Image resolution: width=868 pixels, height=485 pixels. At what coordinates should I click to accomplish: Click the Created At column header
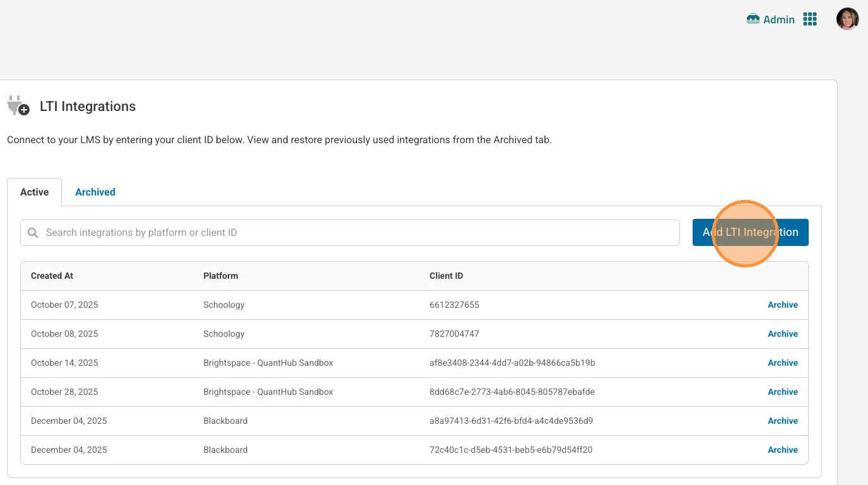[x=52, y=276]
